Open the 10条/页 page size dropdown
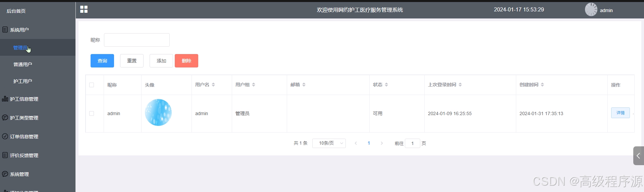Image resolution: width=644 pixels, height=192 pixels. (329, 143)
